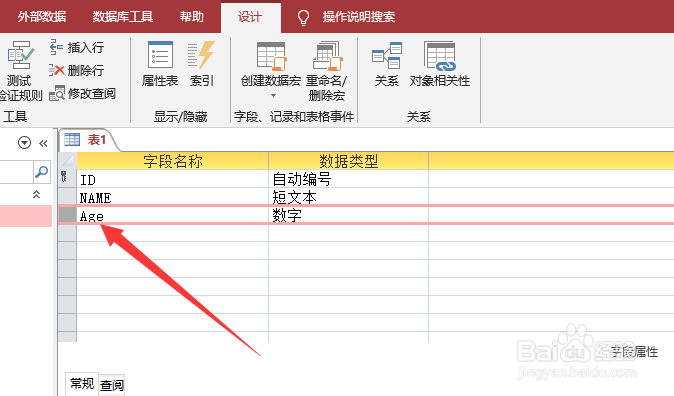The image size is (674, 396).
Task: Click the 自动编号 data type cell
Action: tap(348, 178)
